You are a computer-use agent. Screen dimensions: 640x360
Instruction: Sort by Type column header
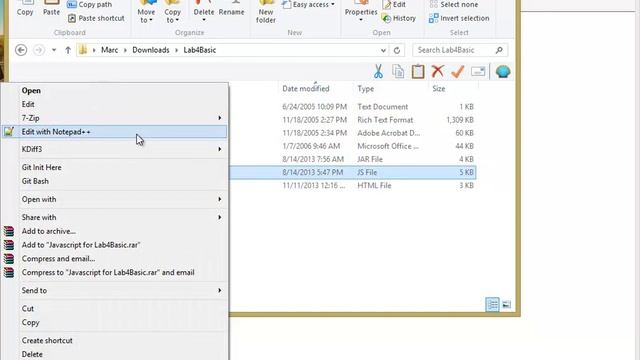(365, 89)
